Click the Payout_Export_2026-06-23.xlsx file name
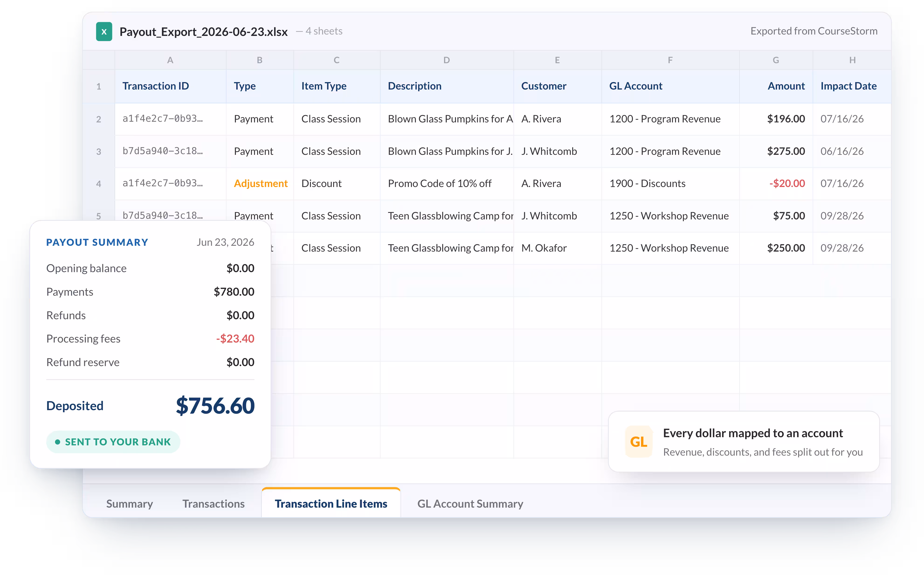Screen dimensions: 924x582 click(203, 31)
